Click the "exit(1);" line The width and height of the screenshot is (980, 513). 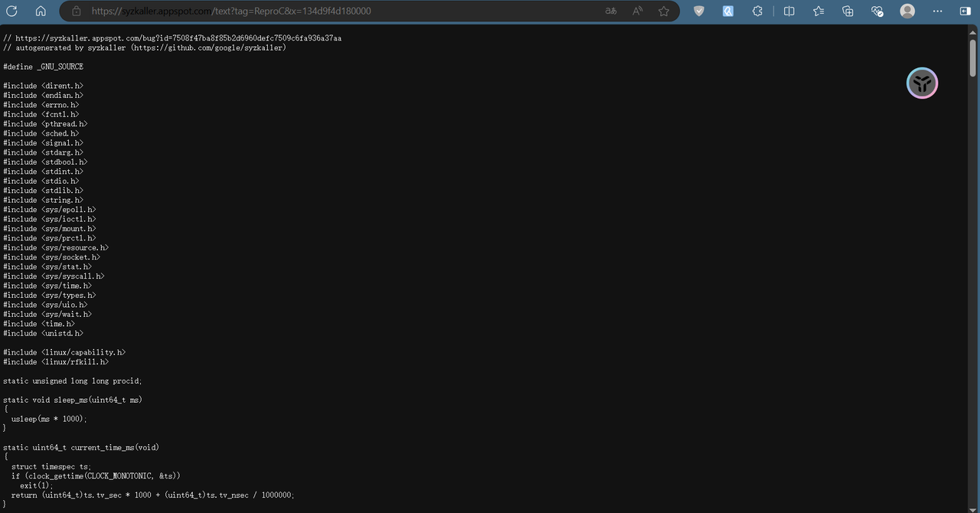pos(37,485)
